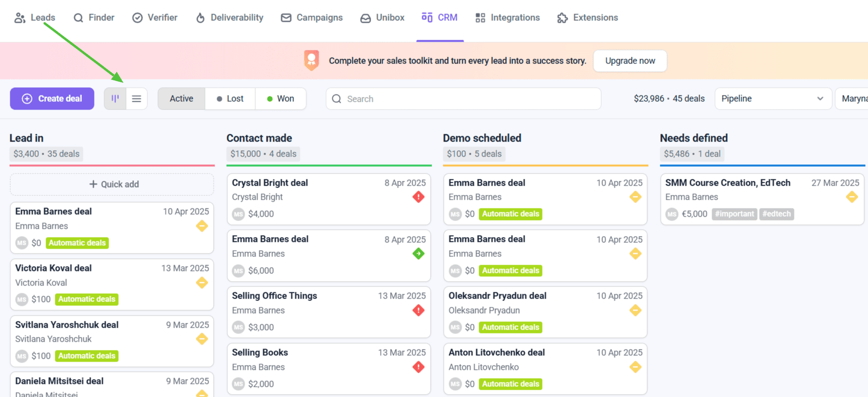
Task: Open the Campaigns tab
Action: point(312,18)
